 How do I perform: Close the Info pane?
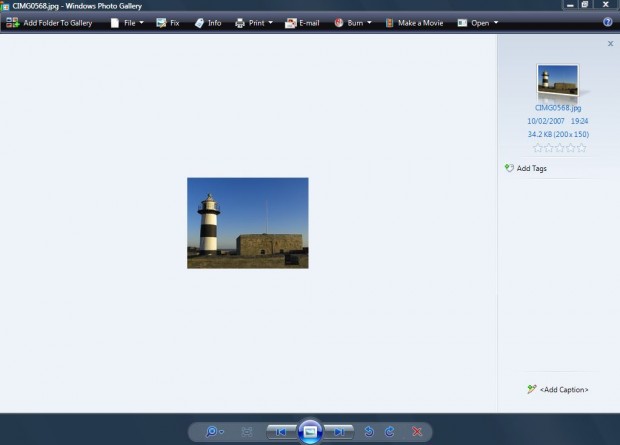[611, 44]
